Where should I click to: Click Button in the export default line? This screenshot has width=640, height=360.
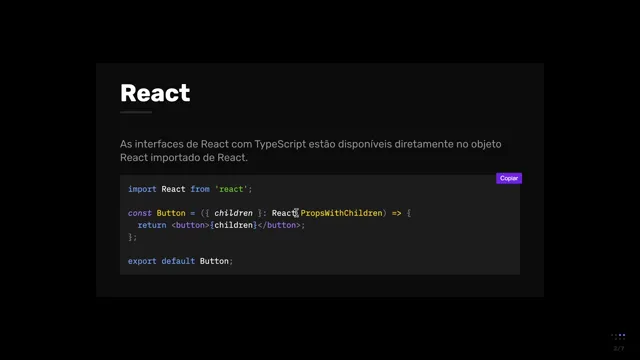point(214,261)
